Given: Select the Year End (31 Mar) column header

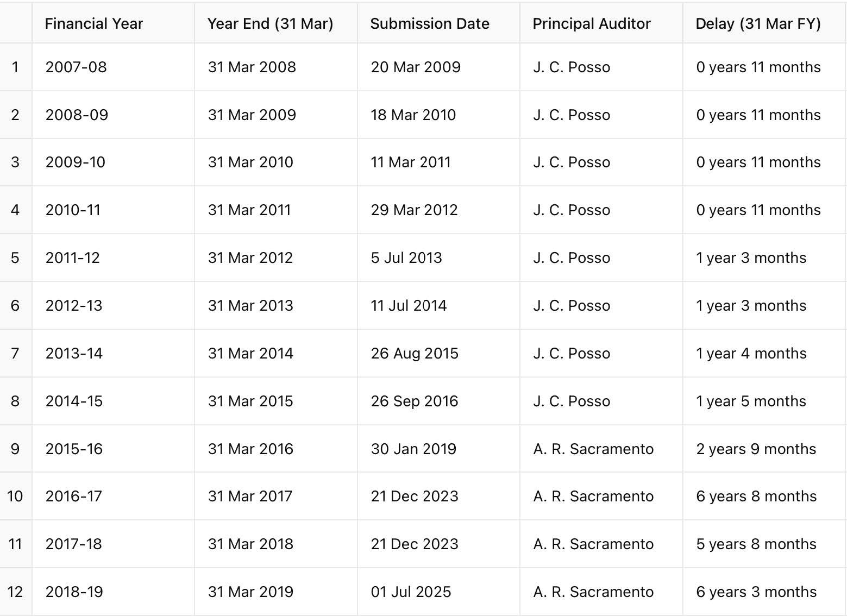Looking at the screenshot, I should 270,24.
